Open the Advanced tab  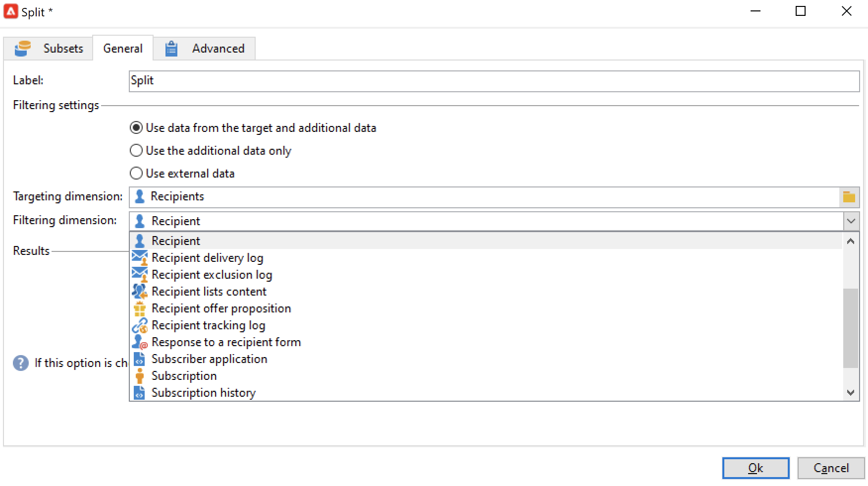click(x=204, y=49)
